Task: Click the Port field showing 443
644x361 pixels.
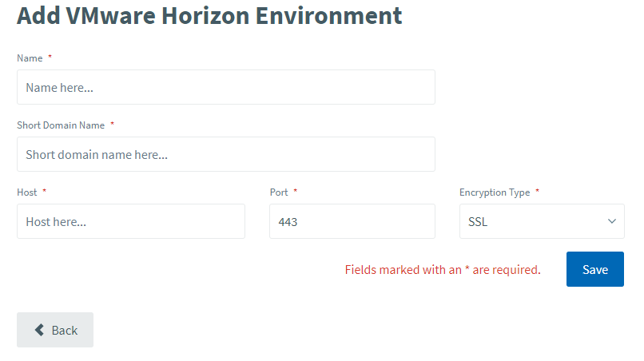Action: tap(352, 221)
